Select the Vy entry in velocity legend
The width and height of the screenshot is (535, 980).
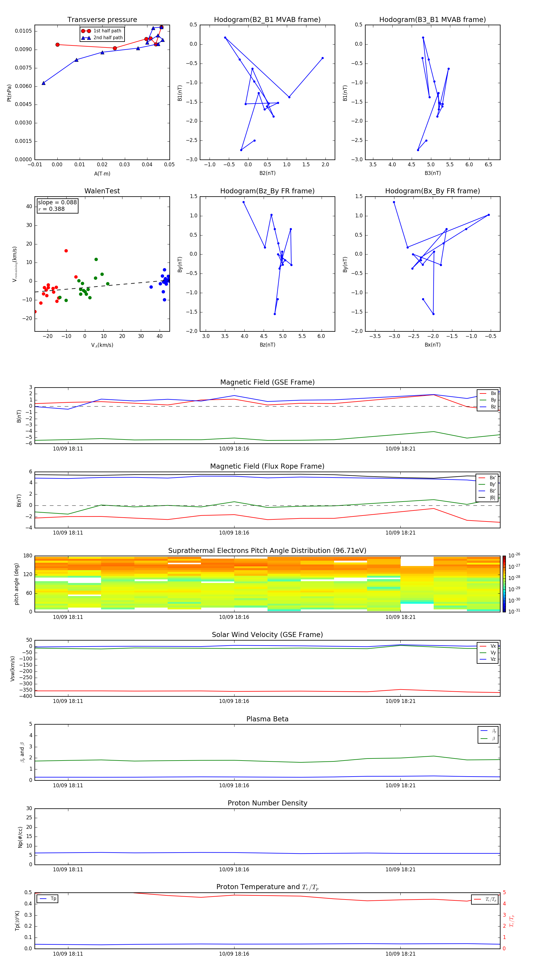point(488,653)
